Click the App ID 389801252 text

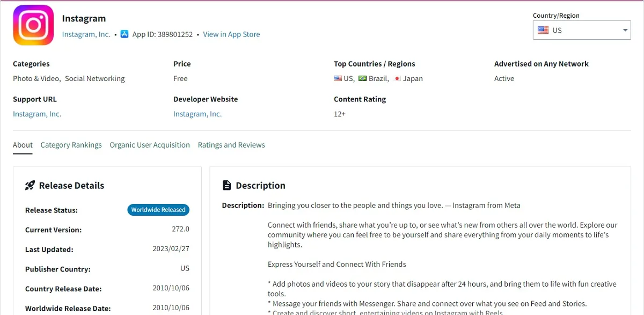(x=163, y=34)
